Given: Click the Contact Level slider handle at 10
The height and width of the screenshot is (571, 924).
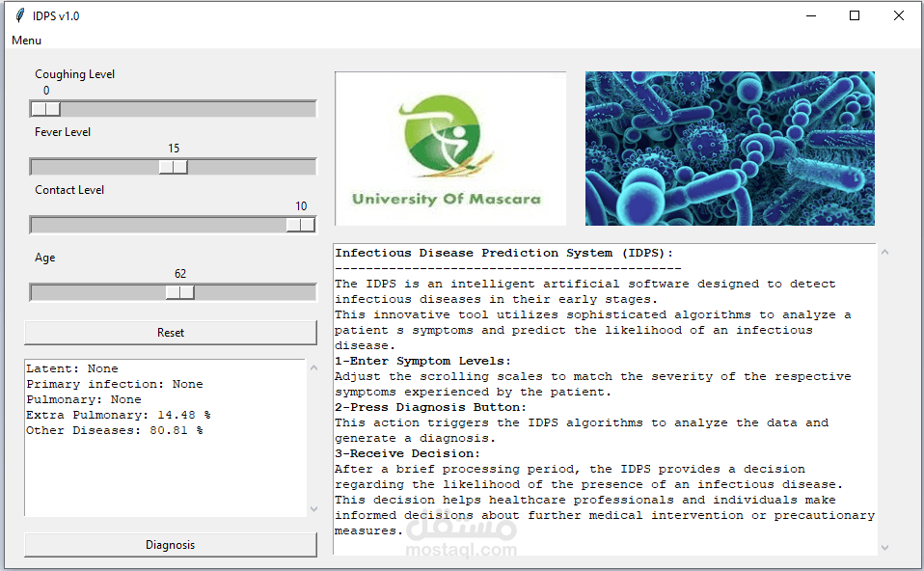Looking at the screenshot, I should (x=298, y=224).
